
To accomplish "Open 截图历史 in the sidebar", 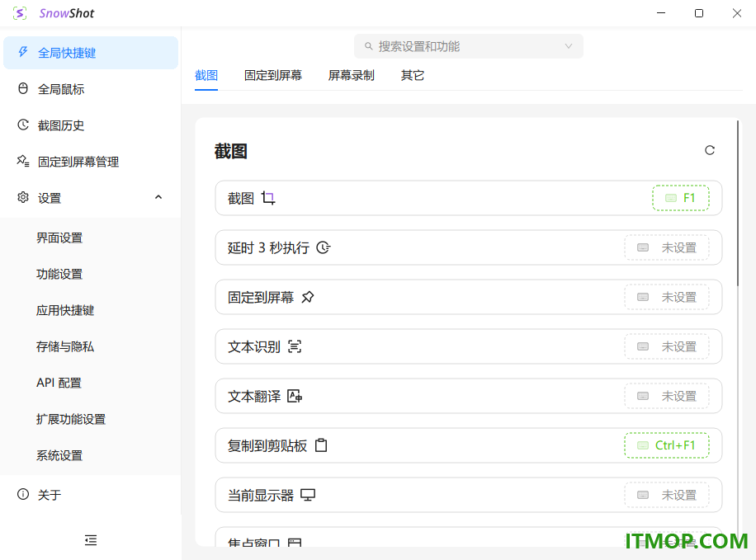I will click(91, 125).
